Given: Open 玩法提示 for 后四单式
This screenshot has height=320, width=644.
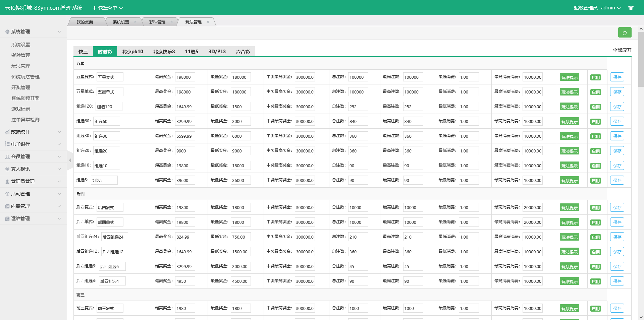Looking at the screenshot, I should pos(570,222).
